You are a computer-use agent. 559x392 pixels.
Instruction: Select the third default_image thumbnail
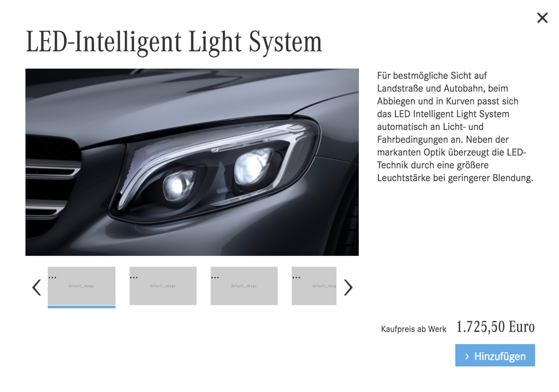[x=244, y=286]
